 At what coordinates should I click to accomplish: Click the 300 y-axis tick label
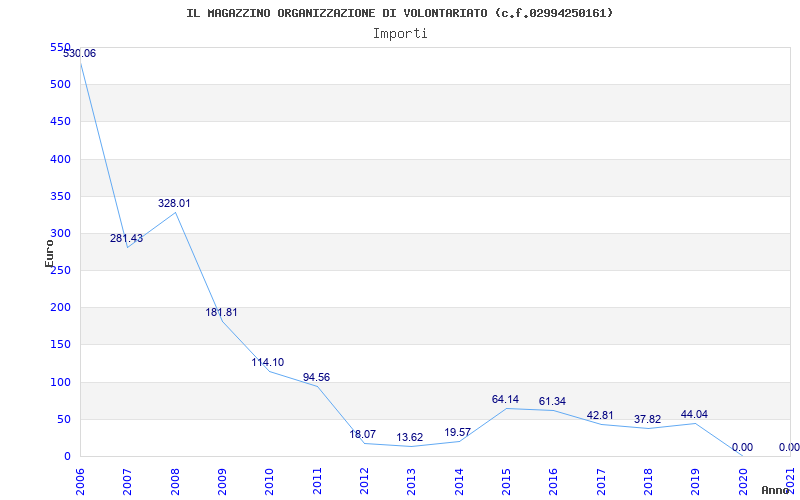[x=60, y=234]
